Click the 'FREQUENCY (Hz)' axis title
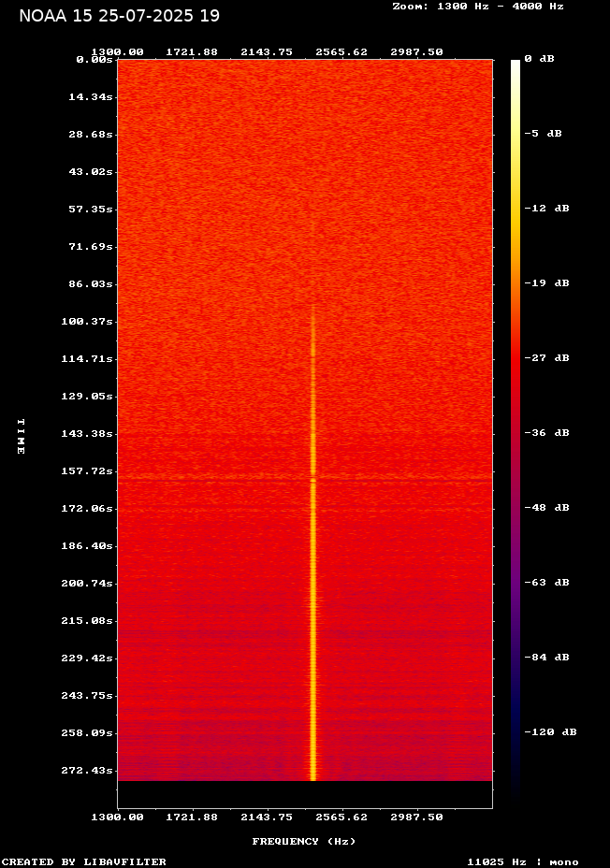610x868 pixels. coord(304,842)
